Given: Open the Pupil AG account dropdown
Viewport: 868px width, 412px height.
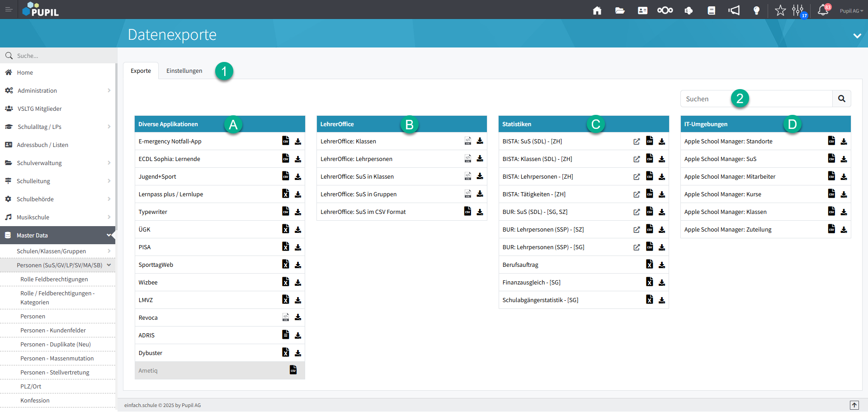Looking at the screenshot, I should 851,11.
